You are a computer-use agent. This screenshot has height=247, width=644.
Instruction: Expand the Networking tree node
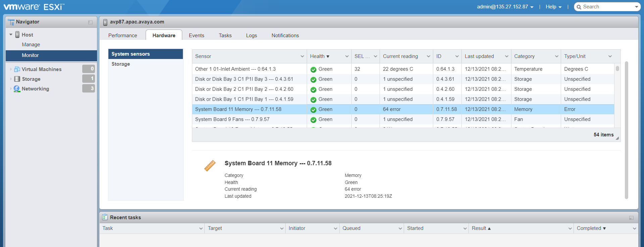click(x=11, y=88)
